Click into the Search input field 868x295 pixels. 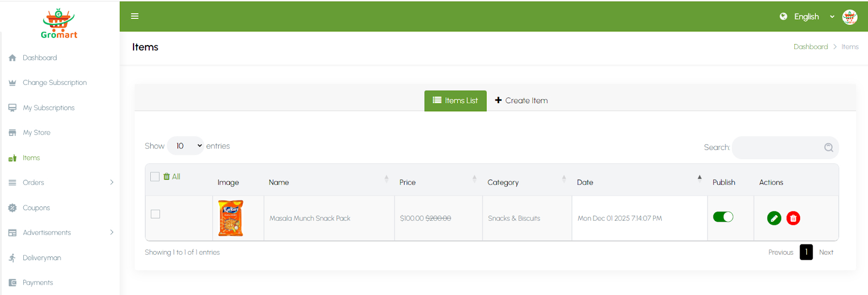pos(777,148)
